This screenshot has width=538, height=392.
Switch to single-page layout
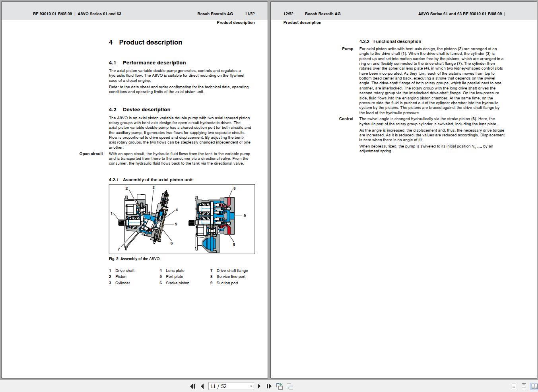514,386
